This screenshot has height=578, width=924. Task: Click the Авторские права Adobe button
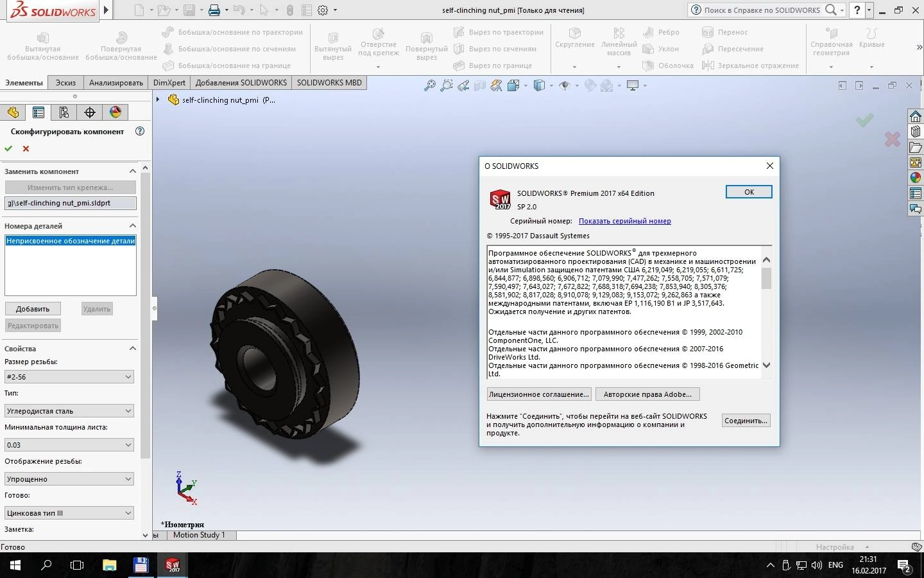click(647, 394)
